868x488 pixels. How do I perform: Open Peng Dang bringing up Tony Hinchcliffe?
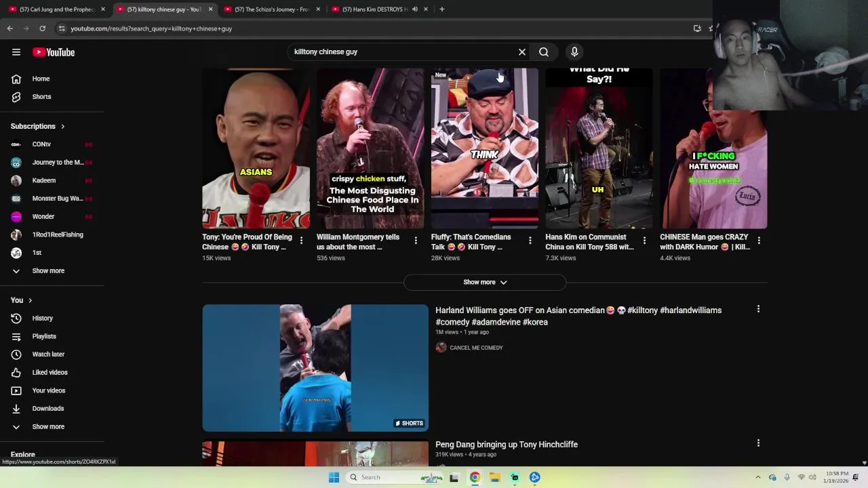pos(507,445)
